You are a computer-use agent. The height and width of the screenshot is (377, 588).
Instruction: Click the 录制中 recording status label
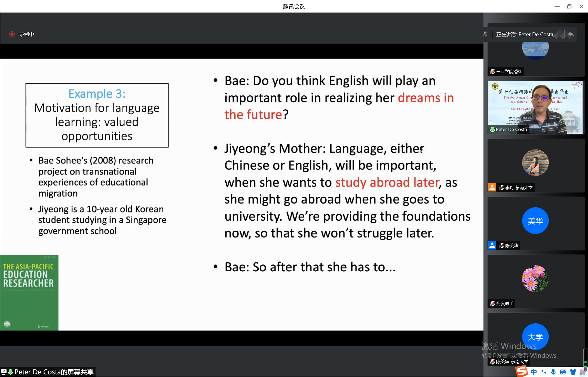pos(26,34)
